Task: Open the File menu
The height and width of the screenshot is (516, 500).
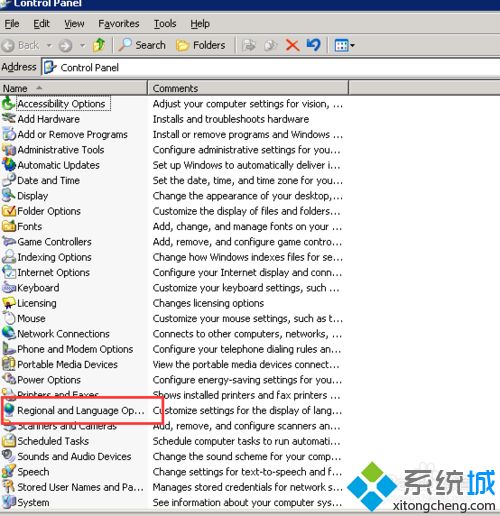Action: 12,24
